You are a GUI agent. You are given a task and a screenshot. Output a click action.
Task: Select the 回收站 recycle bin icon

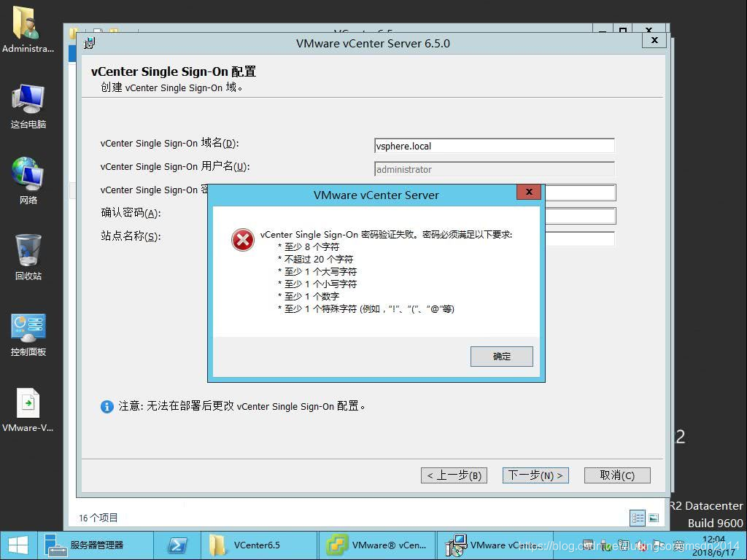pos(28,257)
